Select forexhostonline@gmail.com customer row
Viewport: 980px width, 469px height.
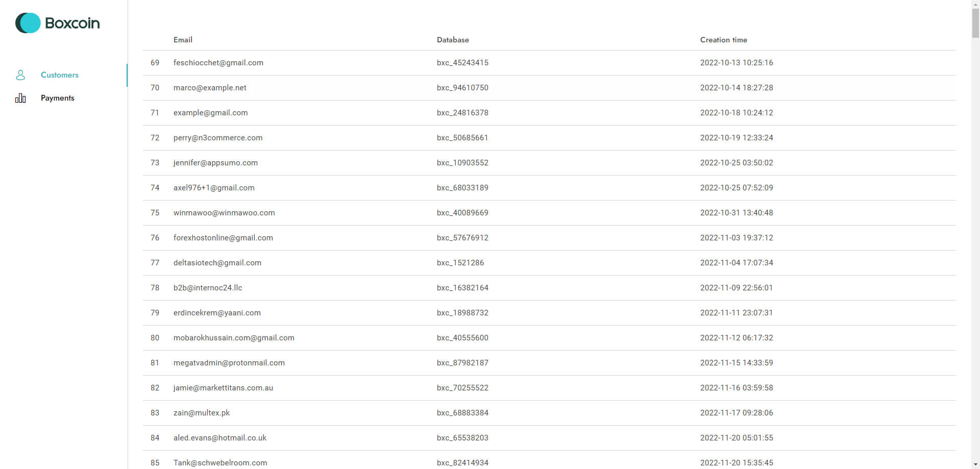pos(223,238)
